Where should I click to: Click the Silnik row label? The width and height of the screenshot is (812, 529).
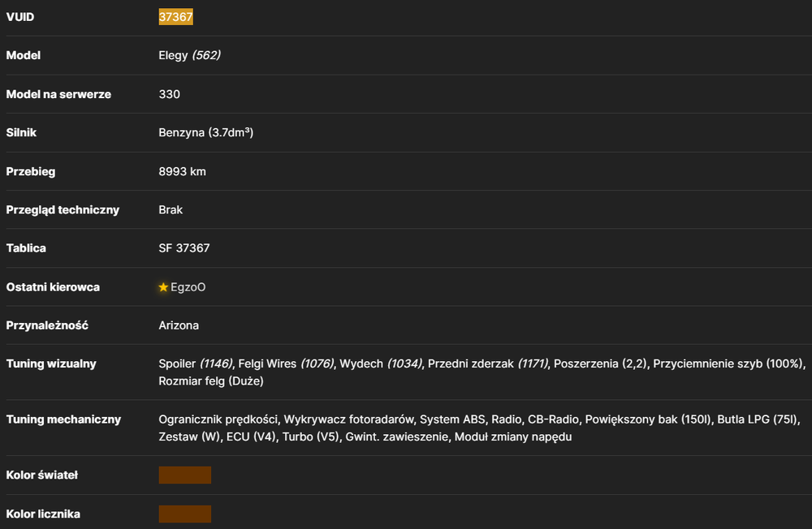pyautogui.click(x=21, y=132)
